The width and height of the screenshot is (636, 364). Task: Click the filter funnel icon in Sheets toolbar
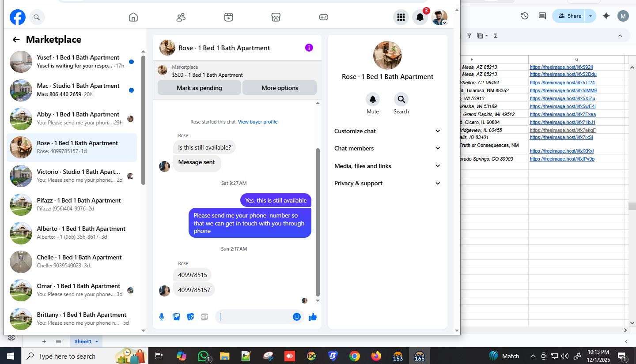(469, 36)
